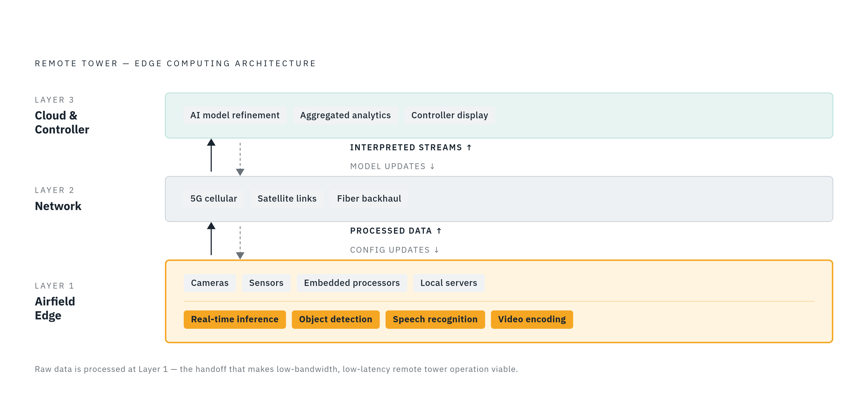Click the Cloud & Controller heading
The height and width of the screenshot is (409, 868).
[62, 123]
